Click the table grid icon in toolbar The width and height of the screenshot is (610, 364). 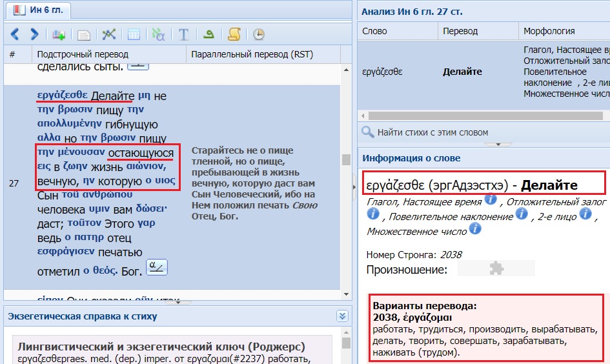[x=134, y=34]
